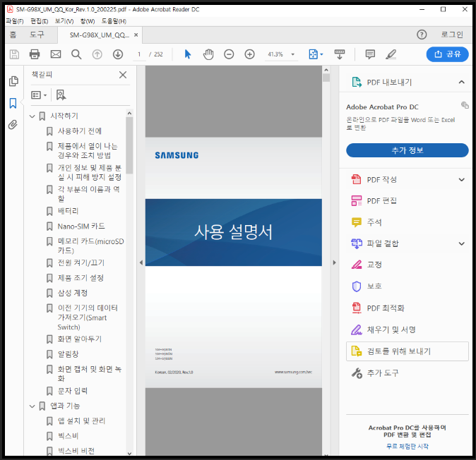This screenshot has width=476, height=460.
Task: Open attachments paperclip panel
Action: pyautogui.click(x=13, y=125)
